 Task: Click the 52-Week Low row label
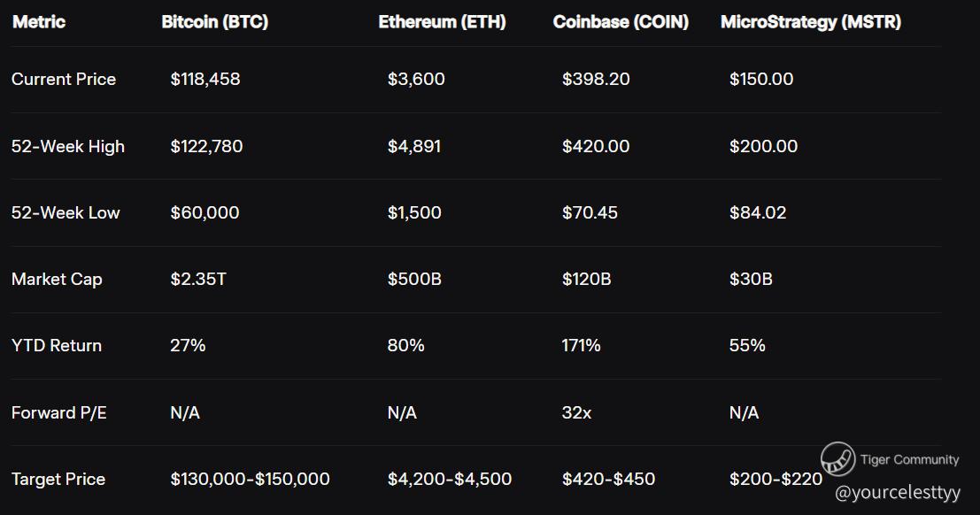click(x=66, y=212)
